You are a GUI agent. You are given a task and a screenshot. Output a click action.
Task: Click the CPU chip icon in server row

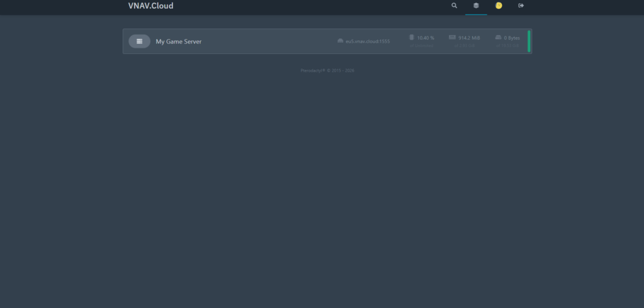point(412,38)
